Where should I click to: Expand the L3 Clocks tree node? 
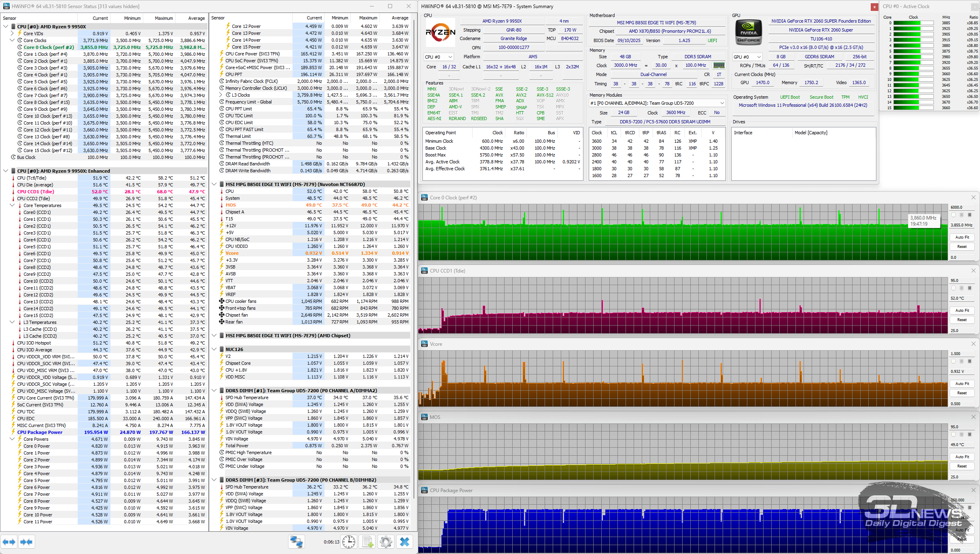221,95
